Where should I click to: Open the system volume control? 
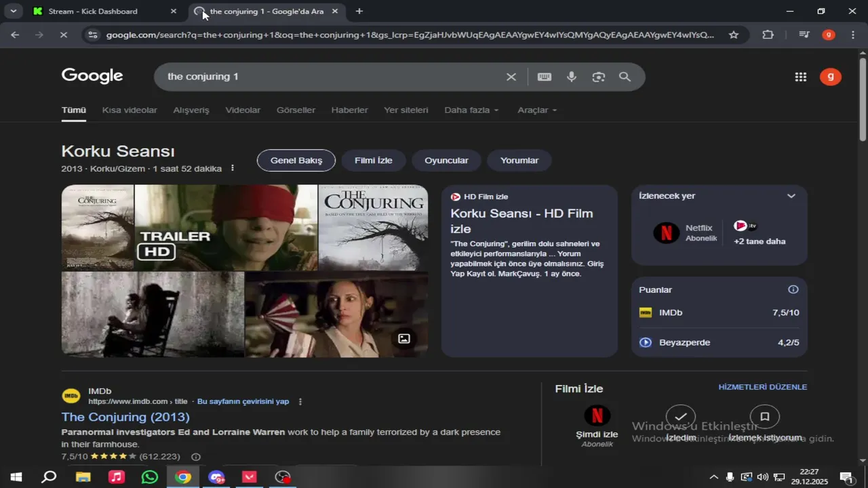(x=763, y=477)
